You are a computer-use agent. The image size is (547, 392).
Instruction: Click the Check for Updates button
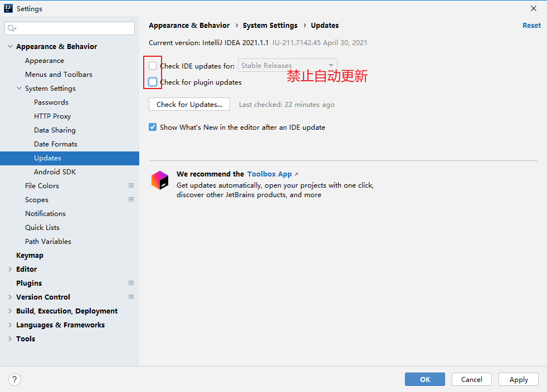click(x=189, y=104)
